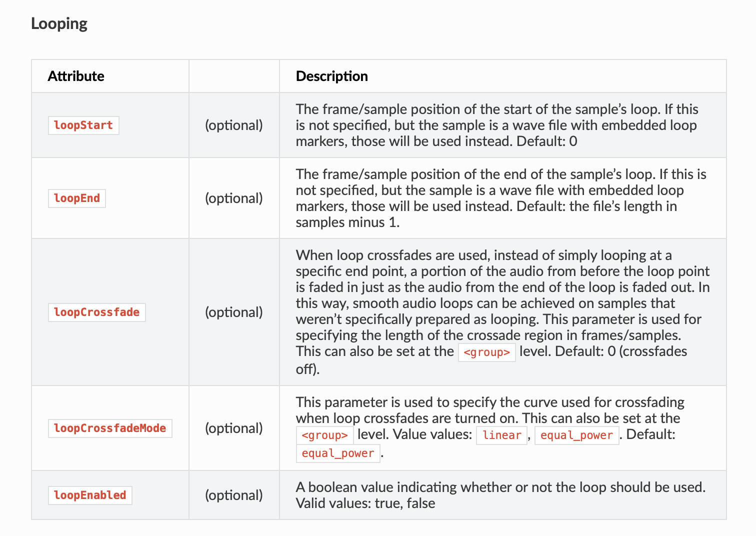Click the loopEnabled boolean description text
756x536 pixels.
click(500, 495)
